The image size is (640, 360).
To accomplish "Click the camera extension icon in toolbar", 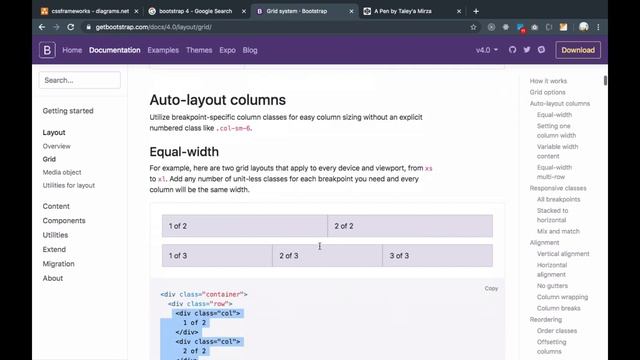I will point(534,27).
